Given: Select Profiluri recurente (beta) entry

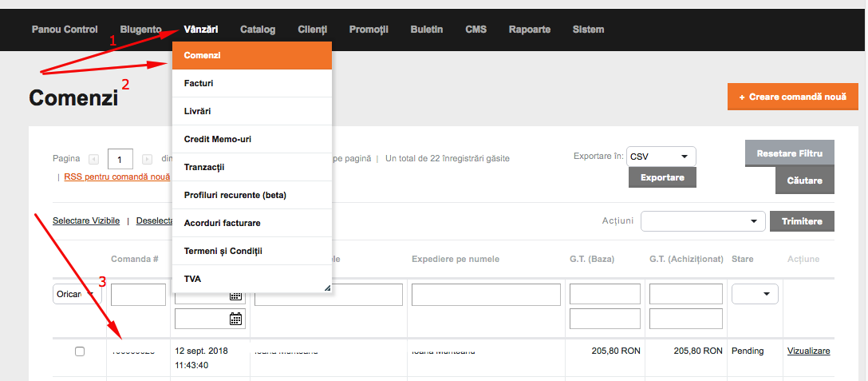Looking at the screenshot, I should click(x=252, y=195).
